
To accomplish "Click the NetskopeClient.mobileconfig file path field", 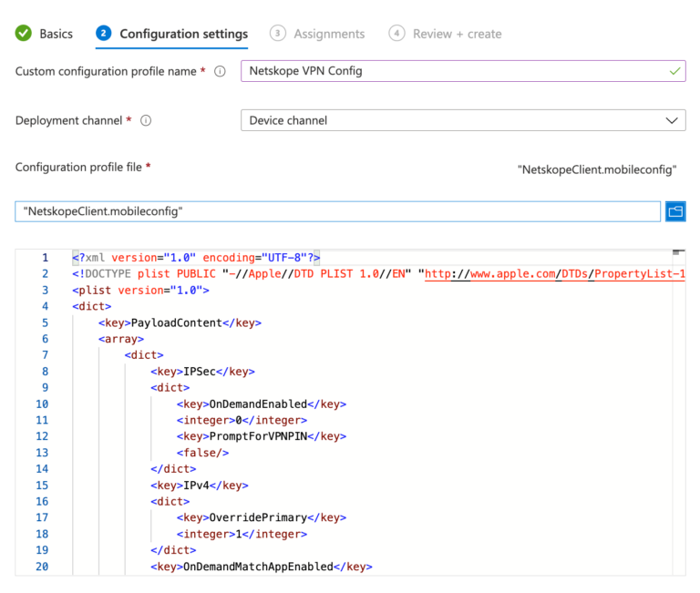I will pyautogui.click(x=337, y=211).
